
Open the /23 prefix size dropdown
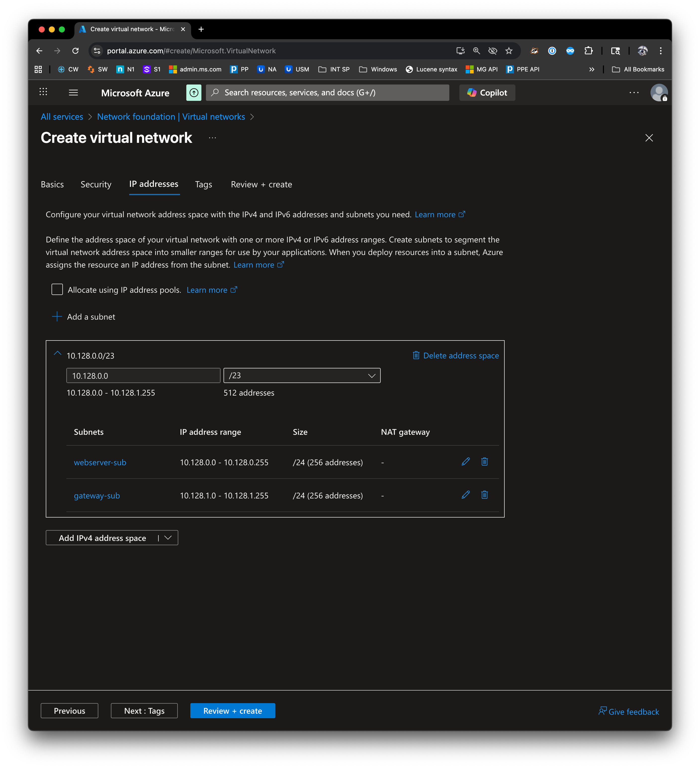tap(302, 376)
